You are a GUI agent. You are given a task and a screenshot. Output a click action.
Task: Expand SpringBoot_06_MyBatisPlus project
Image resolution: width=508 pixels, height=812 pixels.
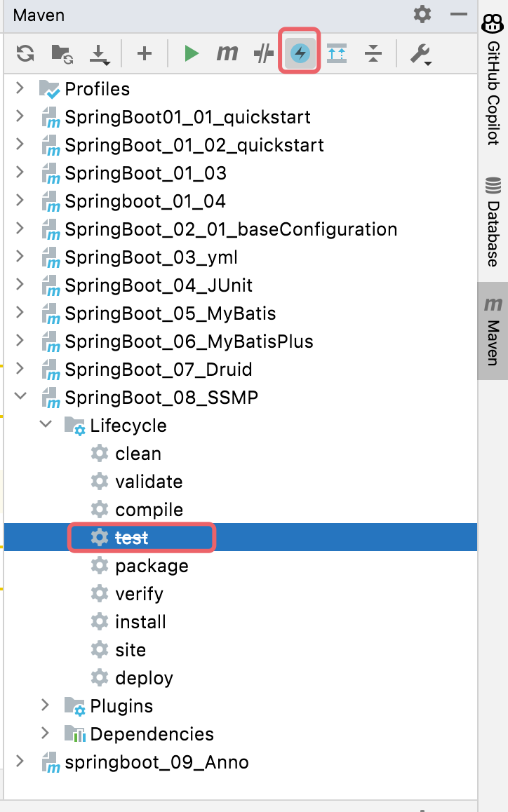tap(20, 341)
